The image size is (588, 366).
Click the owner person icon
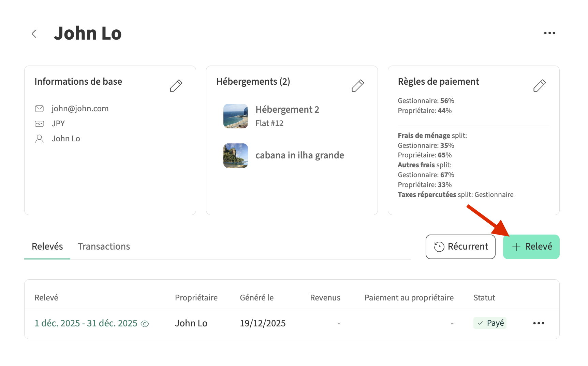coord(40,139)
